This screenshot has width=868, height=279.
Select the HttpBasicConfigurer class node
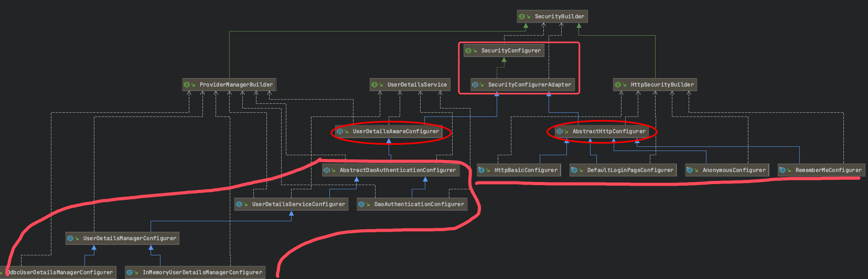tap(519, 170)
